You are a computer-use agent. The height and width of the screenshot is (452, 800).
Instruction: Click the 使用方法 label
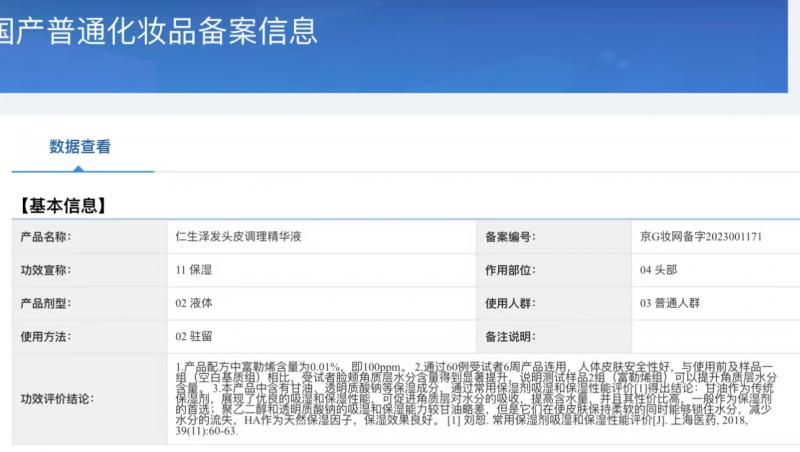pyautogui.click(x=46, y=337)
